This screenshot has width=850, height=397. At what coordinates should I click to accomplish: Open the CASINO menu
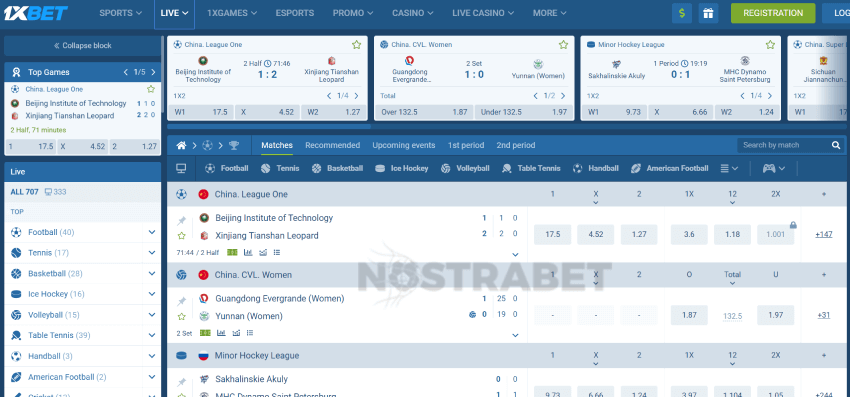pyautogui.click(x=413, y=13)
